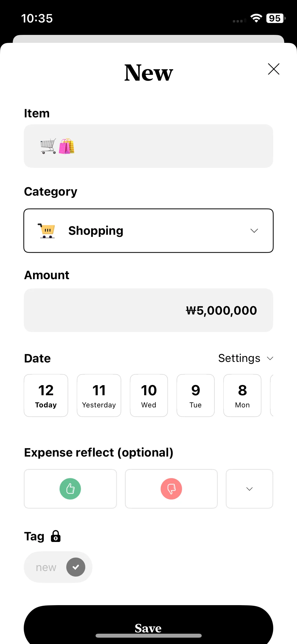Tap the green thumbs-up expense reflect icon
297x644 pixels.
tap(70, 489)
